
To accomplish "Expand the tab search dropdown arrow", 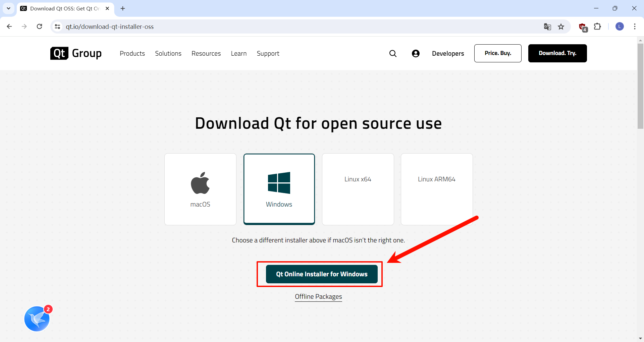I will [x=8, y=8].
